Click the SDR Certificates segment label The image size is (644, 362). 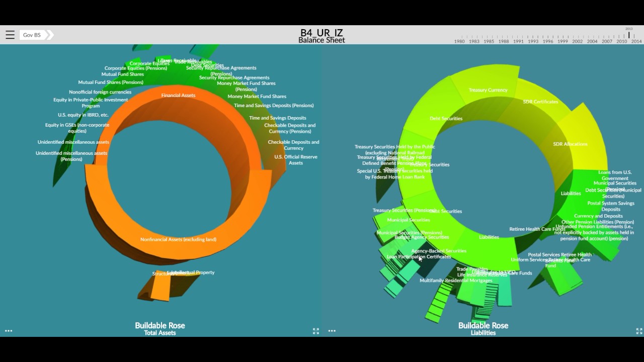pyautogui.click(x=540, y=102)
